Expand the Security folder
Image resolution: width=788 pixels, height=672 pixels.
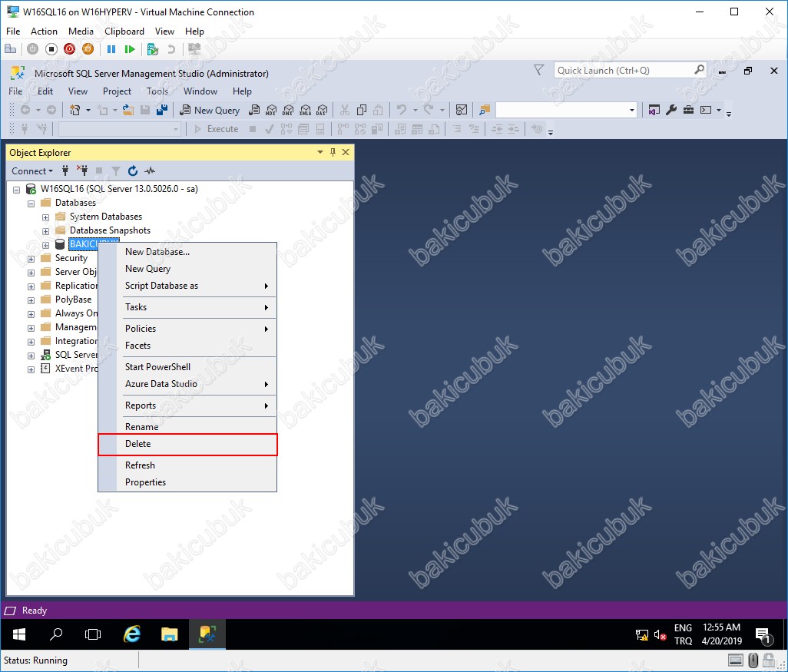point(31,259)
